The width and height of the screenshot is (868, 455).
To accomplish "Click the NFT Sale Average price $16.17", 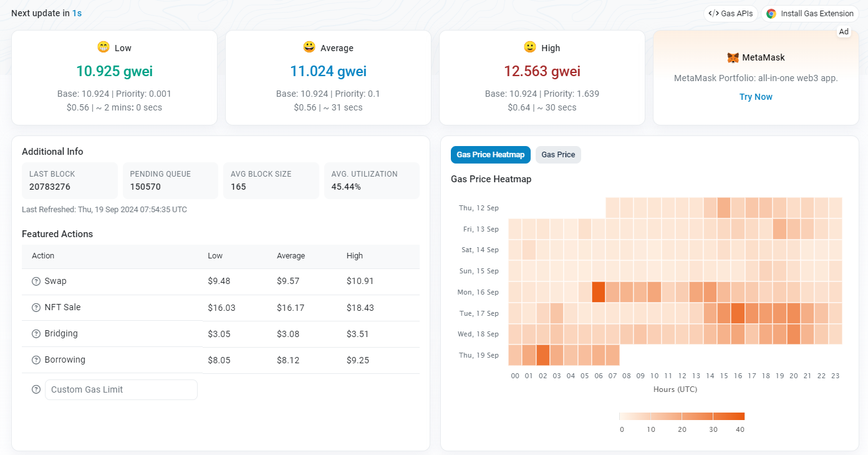I will 291,308.
